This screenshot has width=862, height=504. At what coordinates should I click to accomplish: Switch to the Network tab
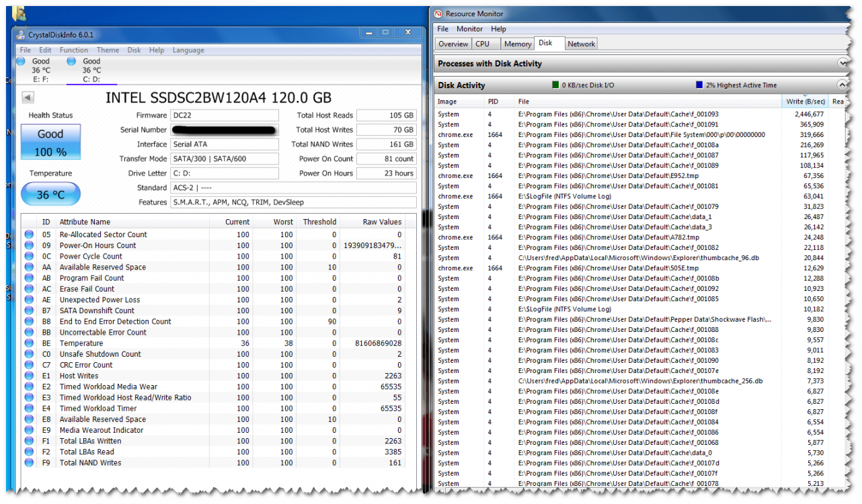581,44
